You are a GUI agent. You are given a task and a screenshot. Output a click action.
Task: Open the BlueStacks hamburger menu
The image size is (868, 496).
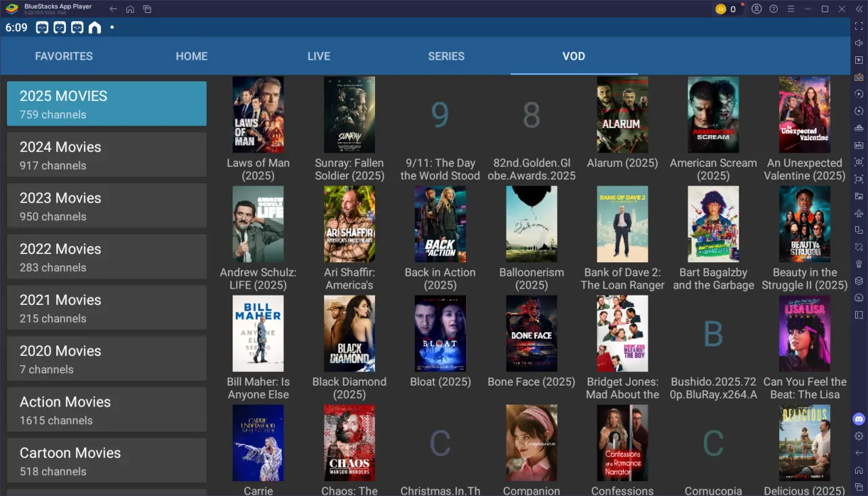click(x=791, y=9)
